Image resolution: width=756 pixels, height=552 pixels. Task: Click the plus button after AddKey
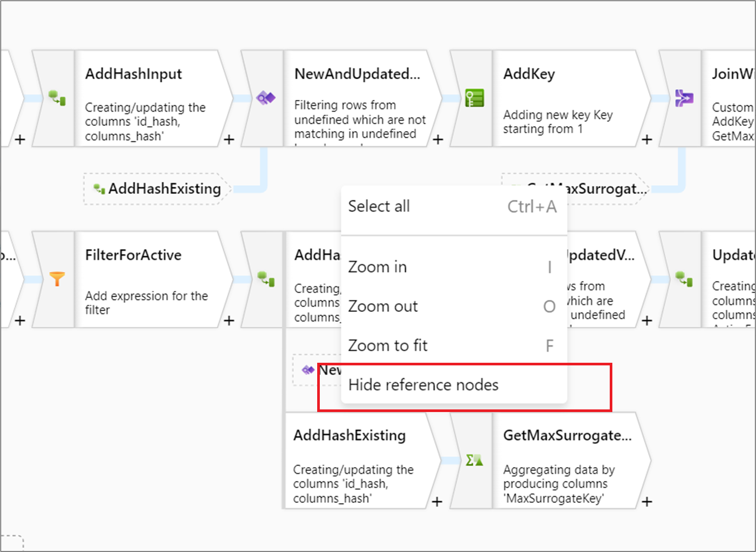tap(647, 139)
